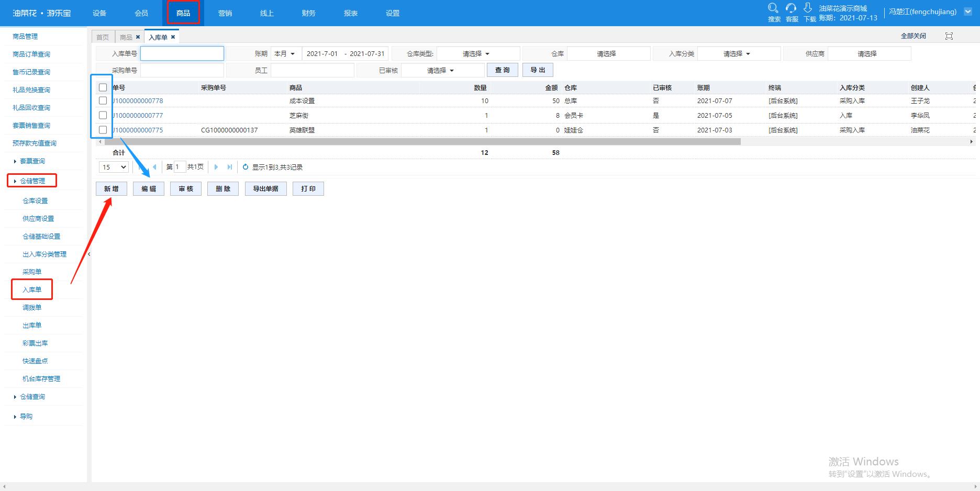Check the row for order ending 0775

[103, 130]
